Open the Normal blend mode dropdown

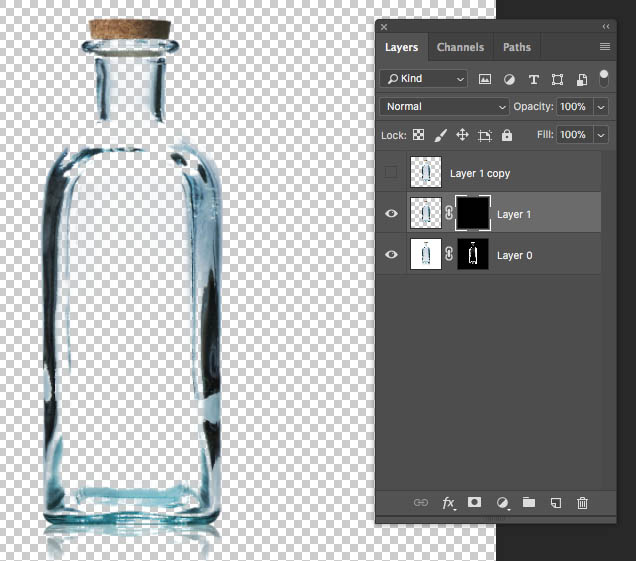point(444,107)
